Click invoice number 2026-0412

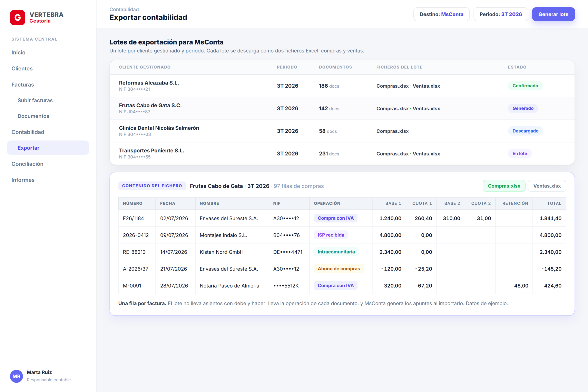coord(136,235)
